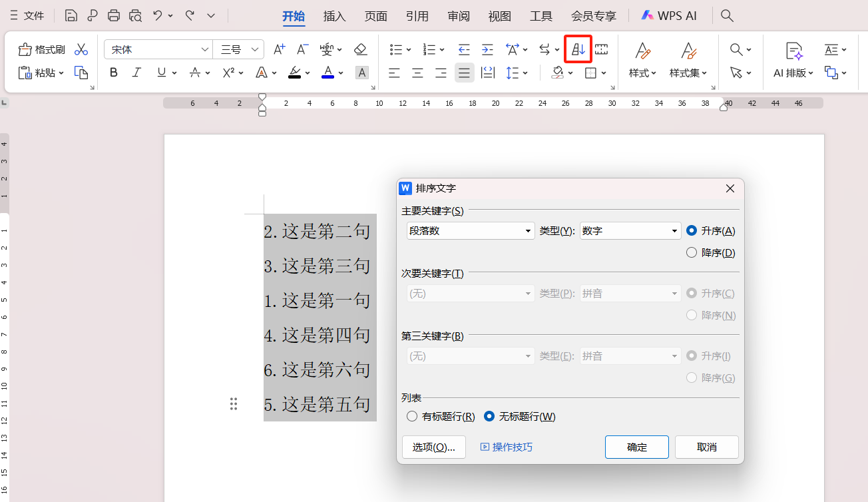The height and width of the screenshot is (502, 868).
Task: Select the 降序(D) radio button for primary key
Action: [691, 252]
